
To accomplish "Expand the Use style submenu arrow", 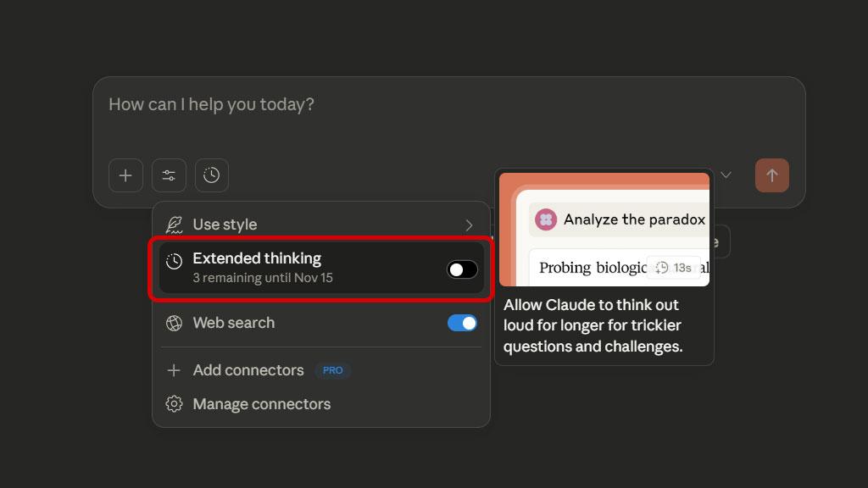I will pyautogui.click(x=469, y=225).
